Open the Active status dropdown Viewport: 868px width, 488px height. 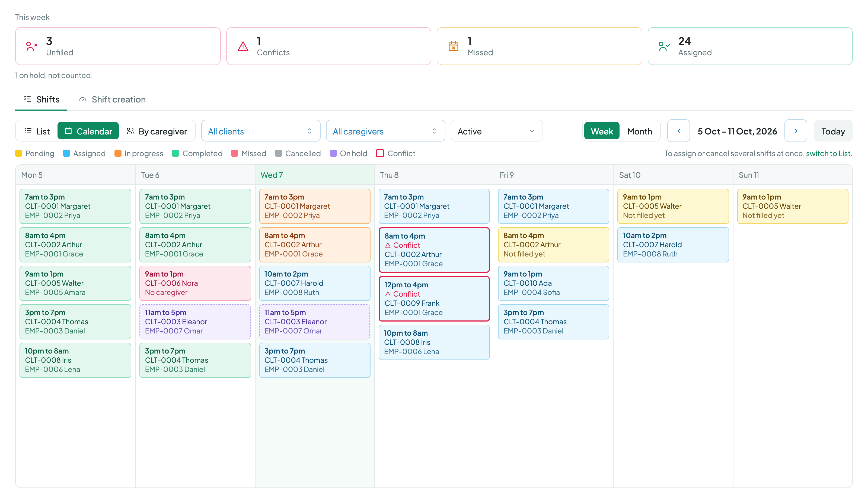click(497, 131)
